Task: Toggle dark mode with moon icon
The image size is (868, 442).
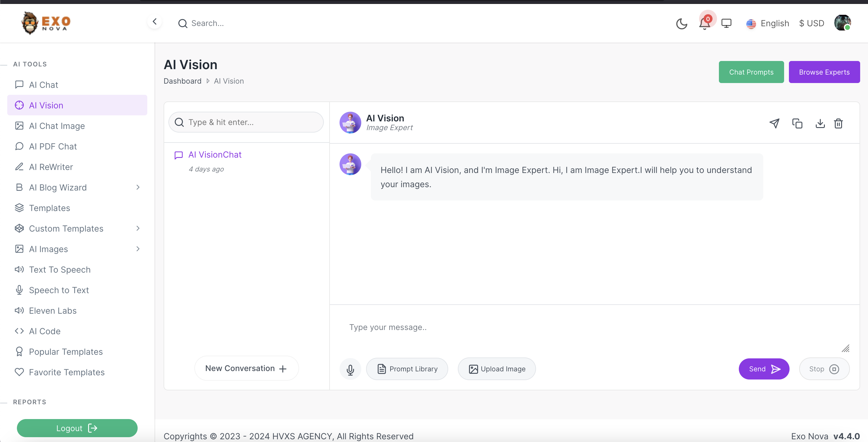Action: 681,24
